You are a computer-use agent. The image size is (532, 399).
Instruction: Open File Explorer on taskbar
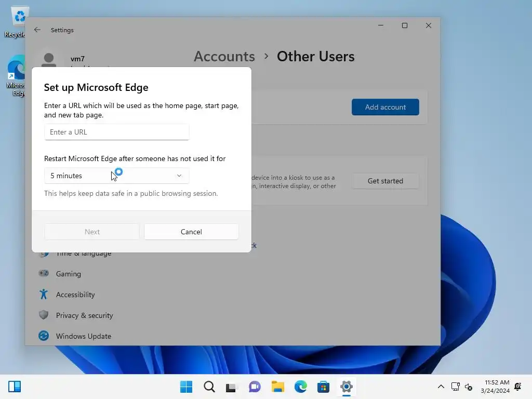point(277,387)
